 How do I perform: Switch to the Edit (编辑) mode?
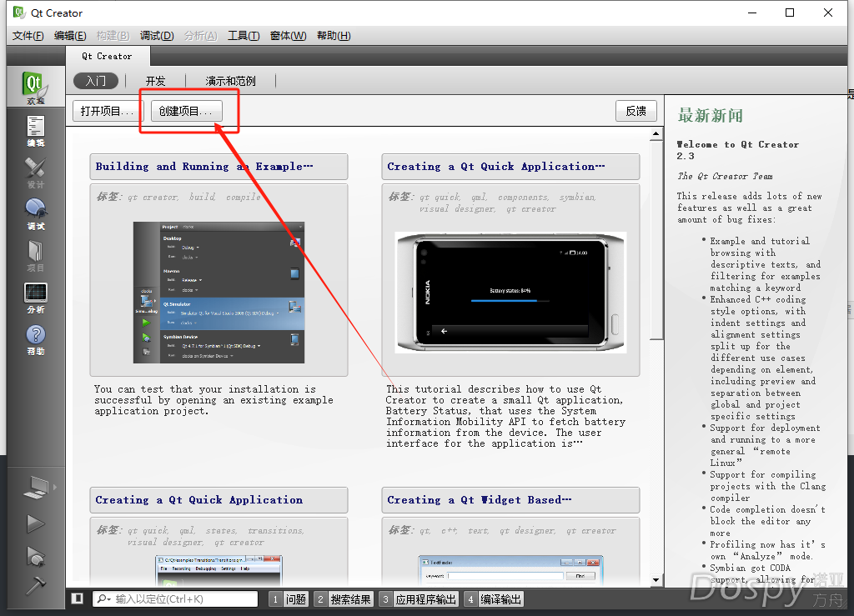click(x=35, y=131)
